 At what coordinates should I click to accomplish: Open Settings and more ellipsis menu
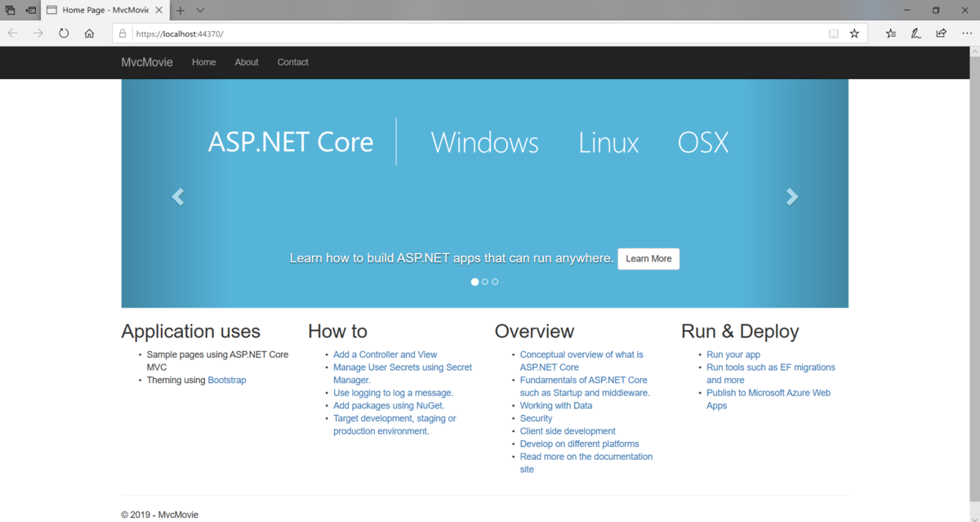click(967, 33)
